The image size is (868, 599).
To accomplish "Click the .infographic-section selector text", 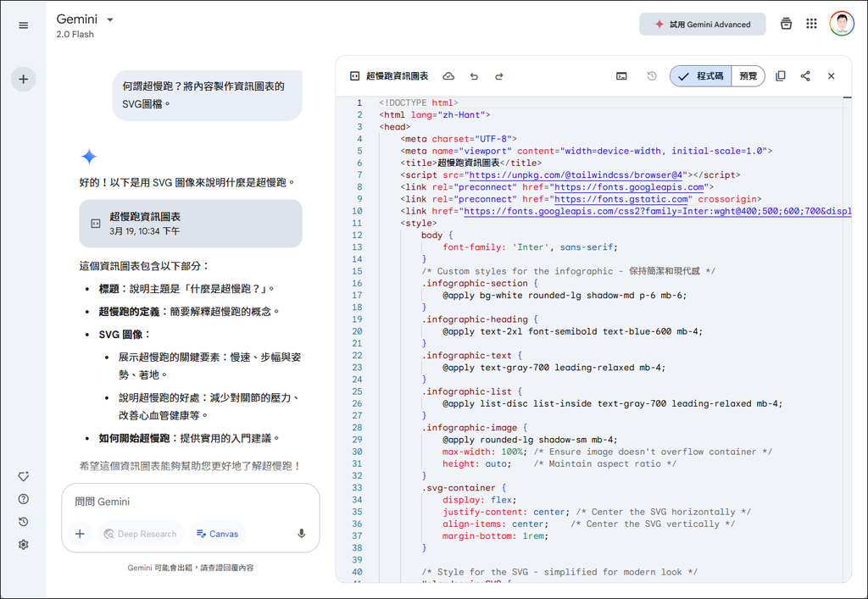I will pyautogui.click(x=475, y=283).
